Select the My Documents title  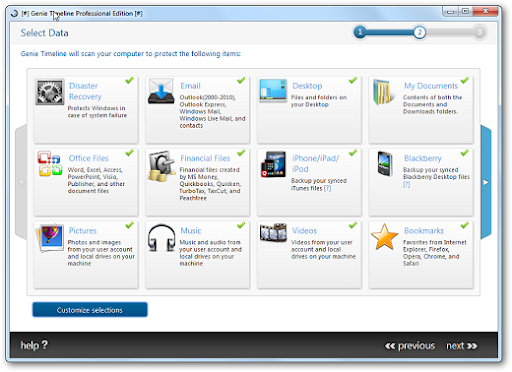pyautogui.click(x=431, y=86)
